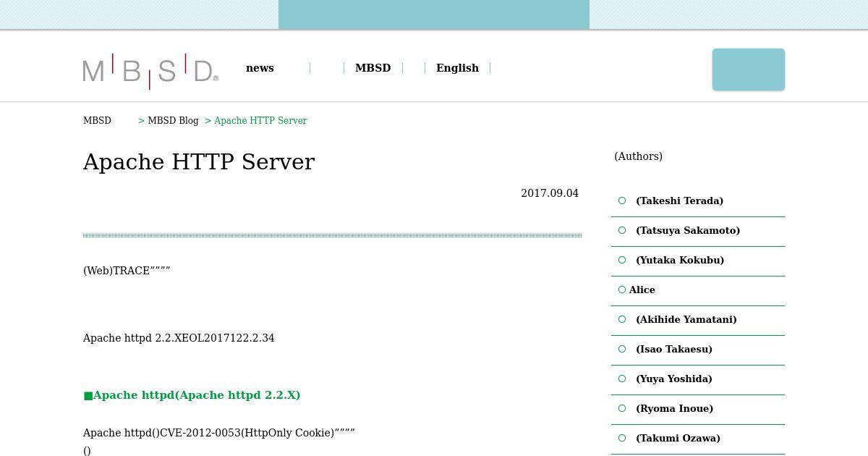Image resolution: width=868 pixels, height=456 pixels.
Task: Click the Apache HTTP Server article title
Action: click(x=199, y=162)
